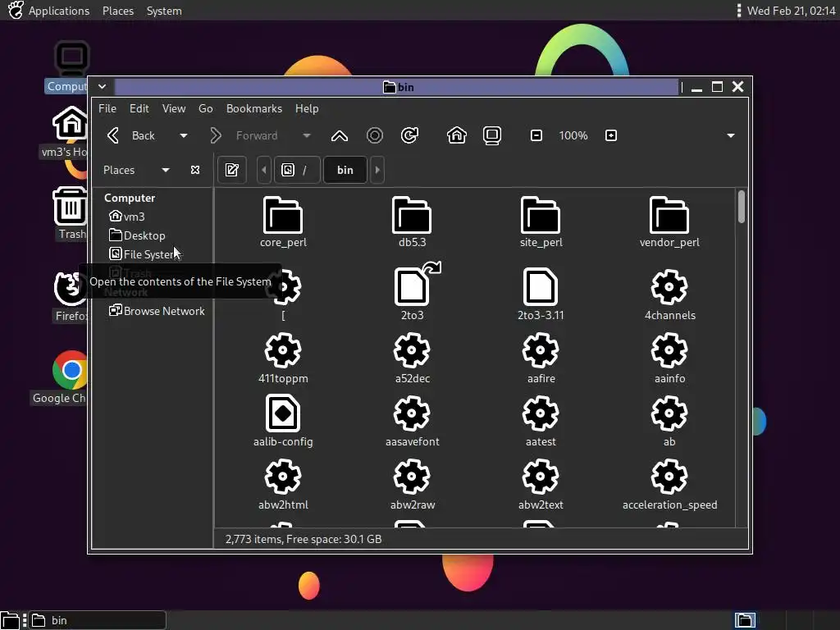Screen dimensions: 840x630
Task: Select the db5.3 folder
Action: [412, 221]
